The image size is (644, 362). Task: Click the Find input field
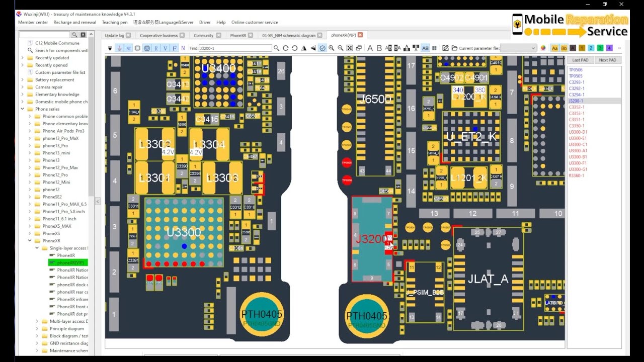(235, 48)
